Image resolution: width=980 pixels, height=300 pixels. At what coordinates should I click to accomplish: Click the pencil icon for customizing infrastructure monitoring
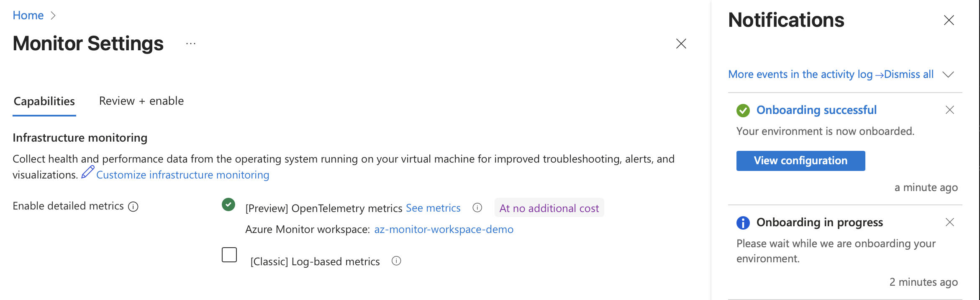[87, 172]
